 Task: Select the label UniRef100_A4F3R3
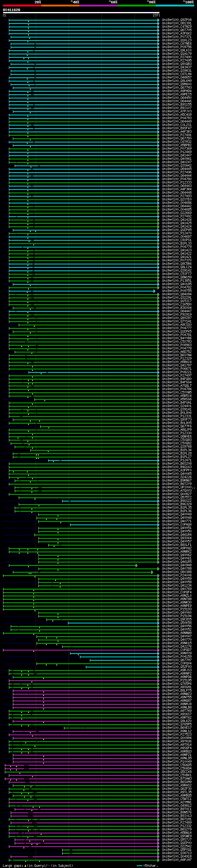pyautogui.click(x=177, y=132)
